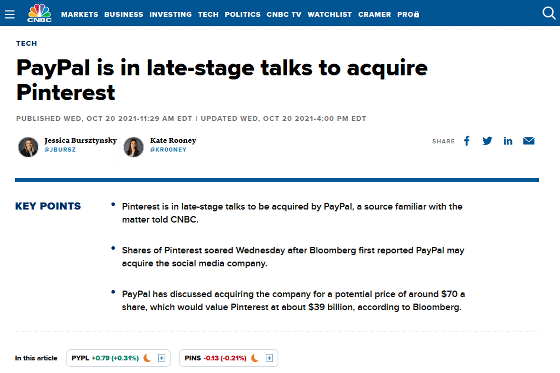
Task: Share article via LinkedIn icon
Action: pyautogui.click(x=508, y=141)
